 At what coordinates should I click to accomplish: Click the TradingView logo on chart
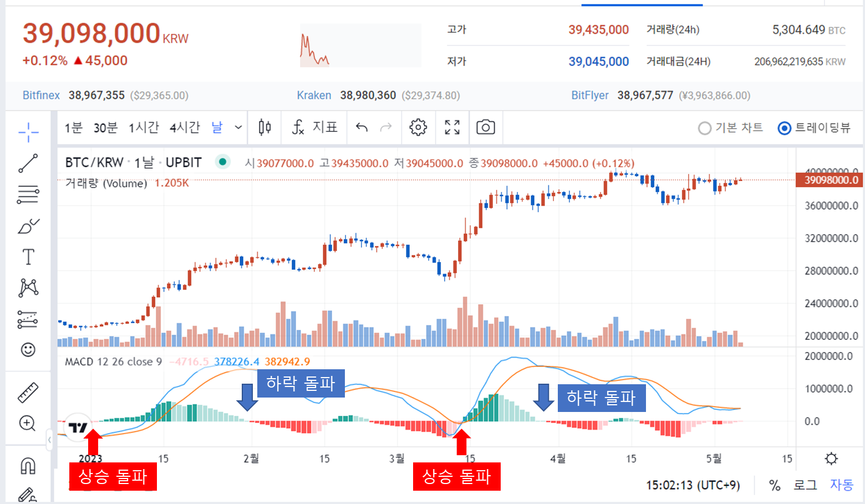[78, 427]
